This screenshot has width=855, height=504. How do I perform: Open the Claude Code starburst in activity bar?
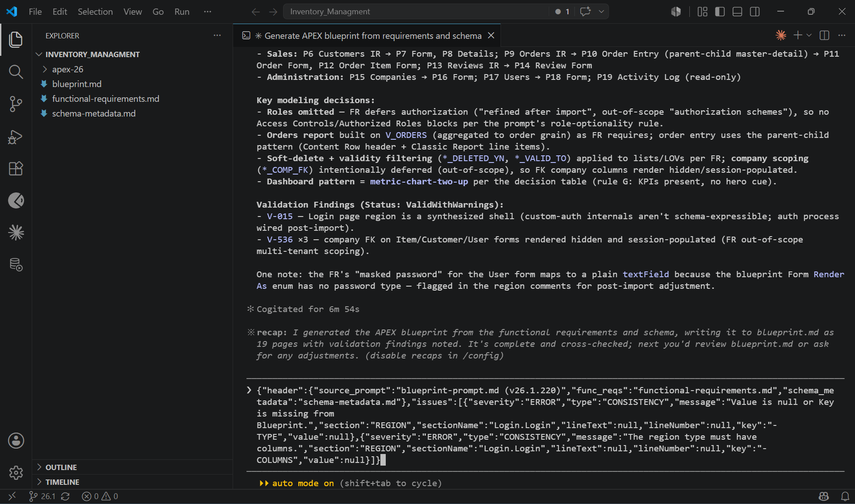pyautogui.click(x=16, y=233)
